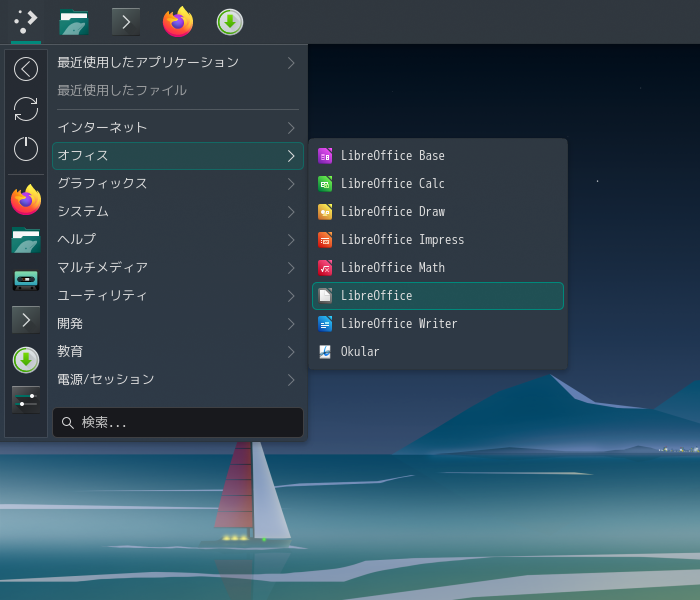
Task: Select the 教育 category
Action: pos(178,352)
